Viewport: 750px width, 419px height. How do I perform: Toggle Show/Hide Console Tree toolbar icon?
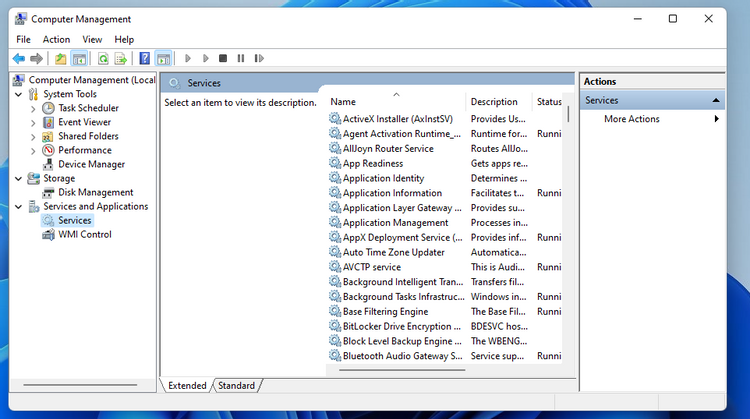79,58
